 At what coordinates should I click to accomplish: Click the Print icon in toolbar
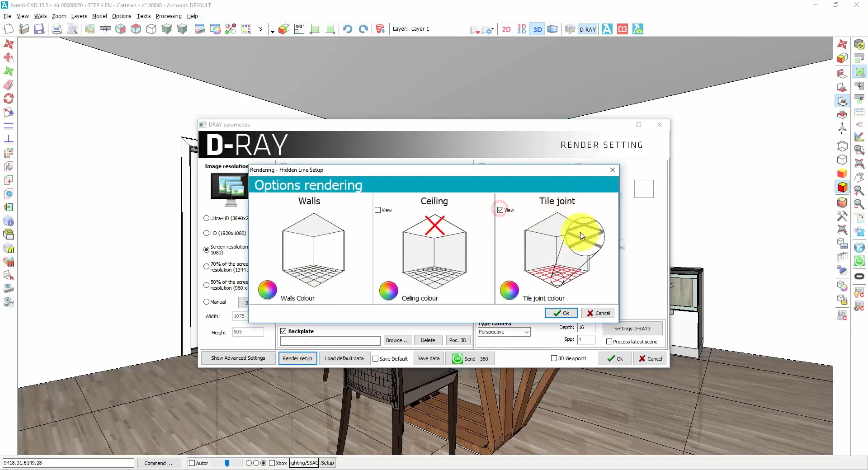(57, 29)
